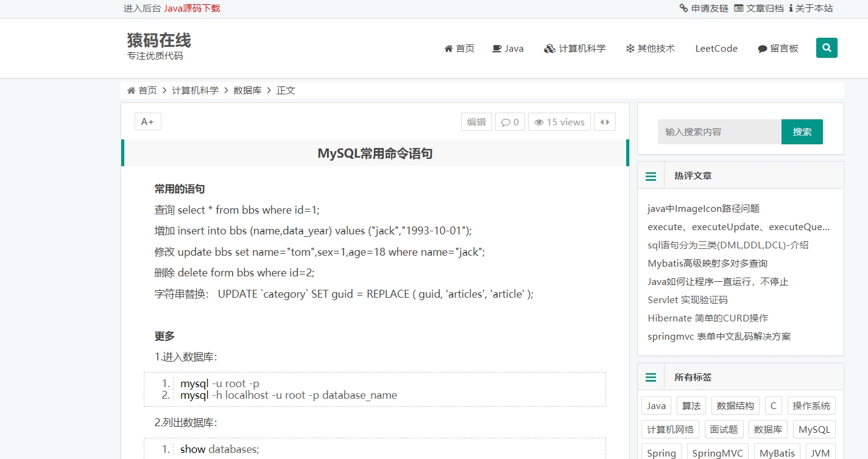Viewport: 868px width, 459px height.
Task: Click the teal search icon button in header
Action: 827,47
